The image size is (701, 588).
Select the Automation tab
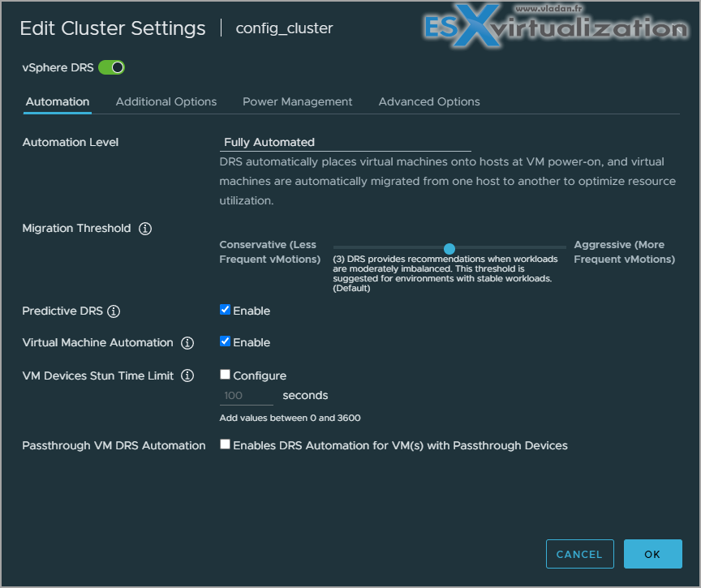click(58, 102)
